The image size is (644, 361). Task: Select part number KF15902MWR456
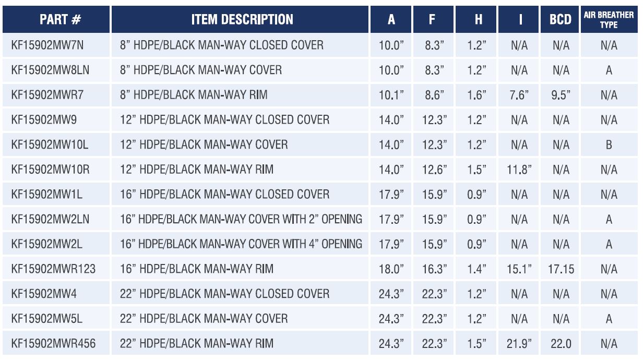[53, 344]
